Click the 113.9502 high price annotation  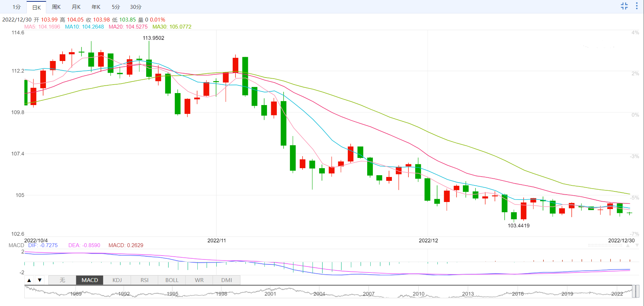[154, 38]
